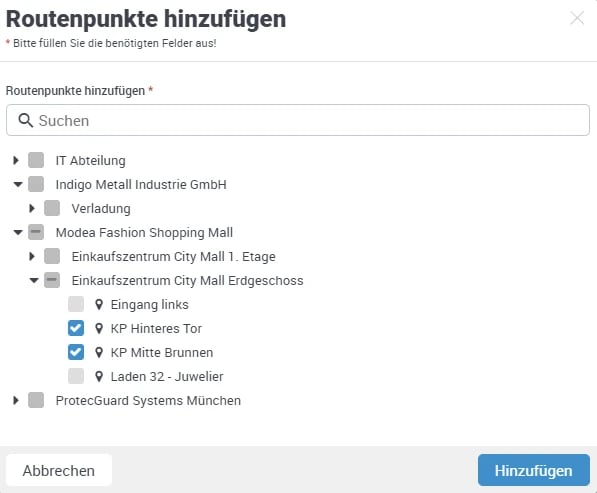Image resolution: width=597 pixels, height=493 pixels.
Task: Toggle the Modea Fashion Shopping Mall checkbox
Action: 36,232
